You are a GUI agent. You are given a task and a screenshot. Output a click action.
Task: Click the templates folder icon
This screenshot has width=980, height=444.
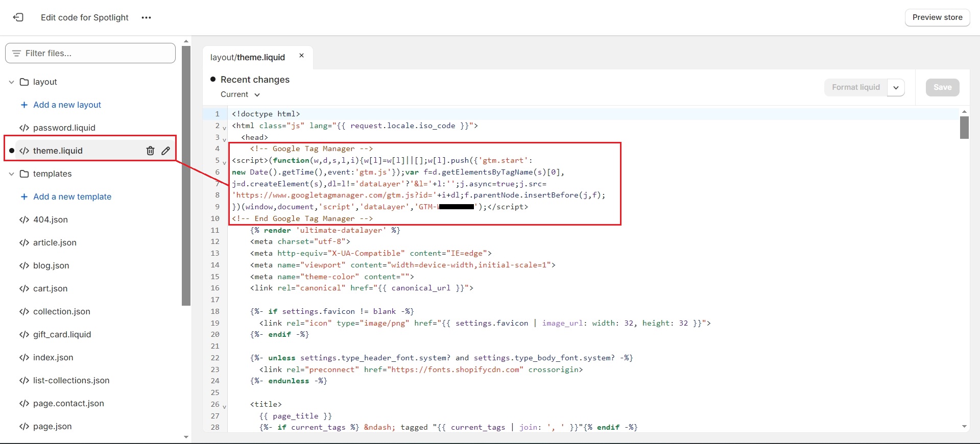point(24,174)
